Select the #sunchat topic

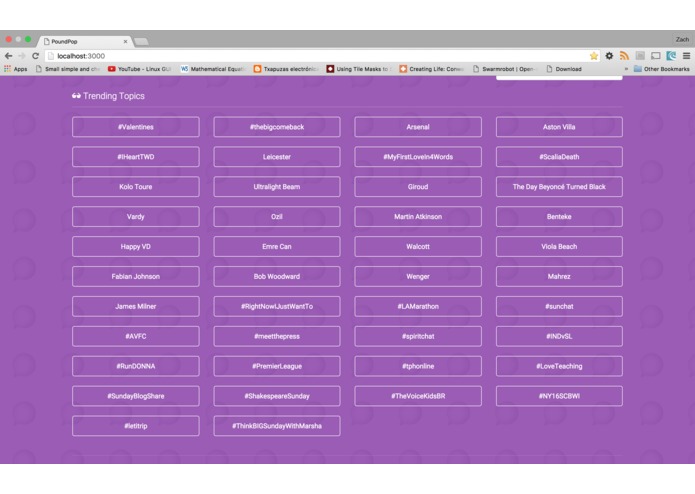tap(559, 306)
